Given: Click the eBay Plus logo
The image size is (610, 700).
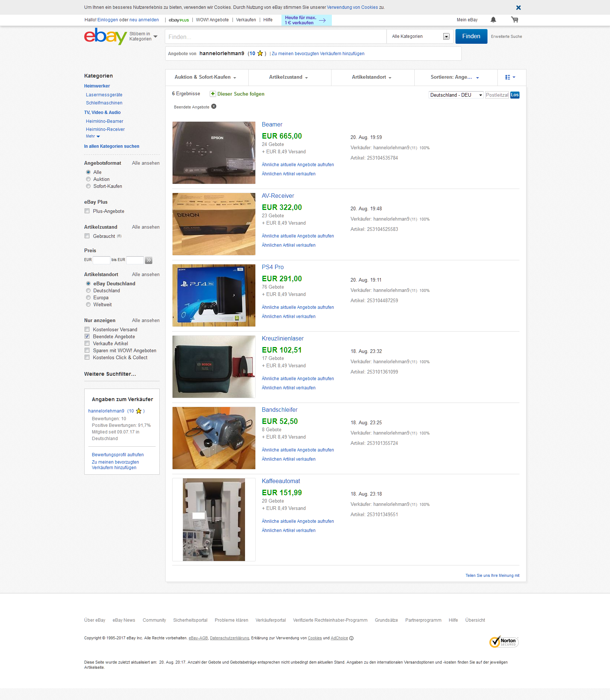Looking at the screenshot, I should (179, 20).
